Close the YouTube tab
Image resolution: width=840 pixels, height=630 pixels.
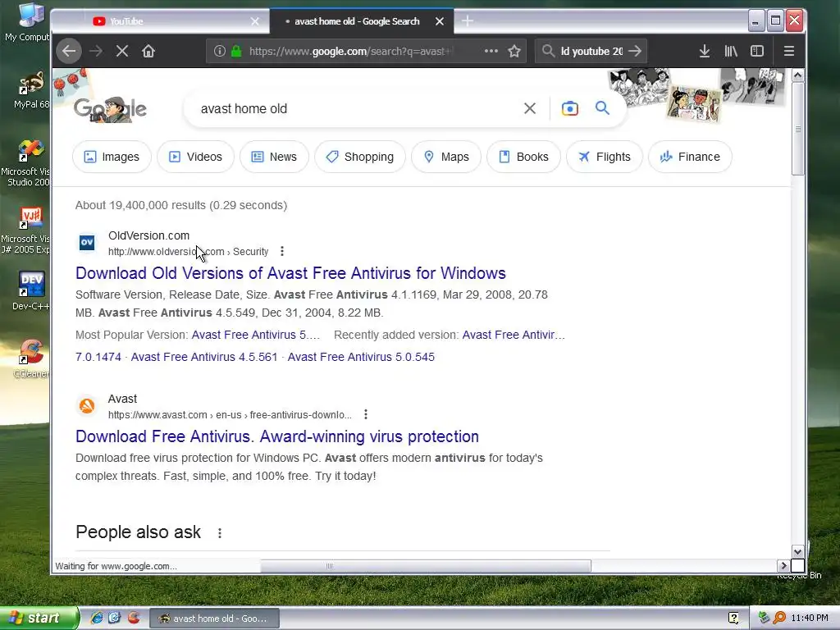pos(255,21)
